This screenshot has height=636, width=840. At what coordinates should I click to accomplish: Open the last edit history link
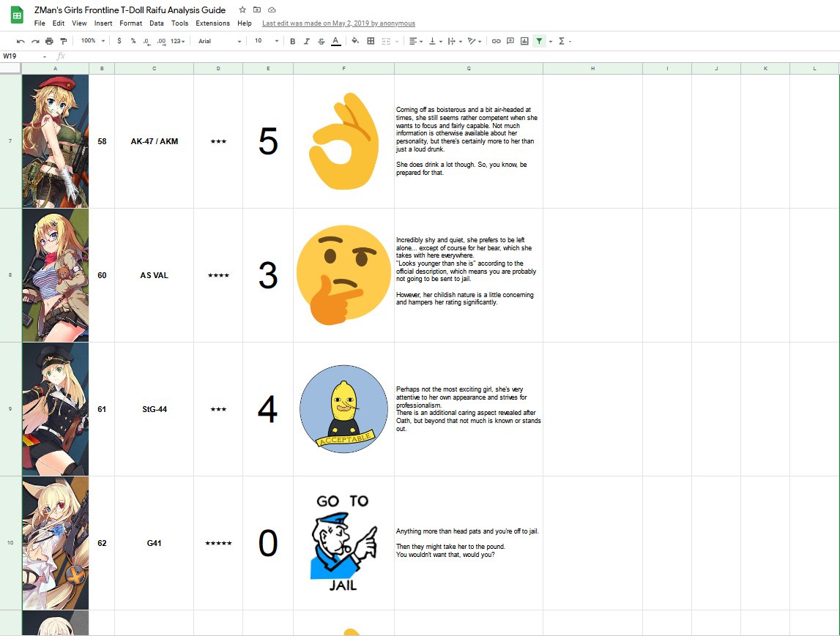[338, 23]
